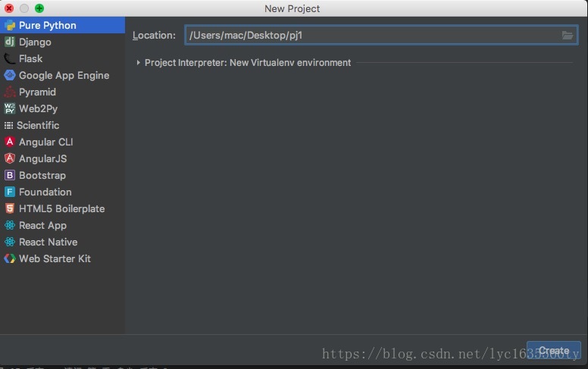The image size is (588, 369).
Task: Select Google App Engine label
Action: click(64, 75)
